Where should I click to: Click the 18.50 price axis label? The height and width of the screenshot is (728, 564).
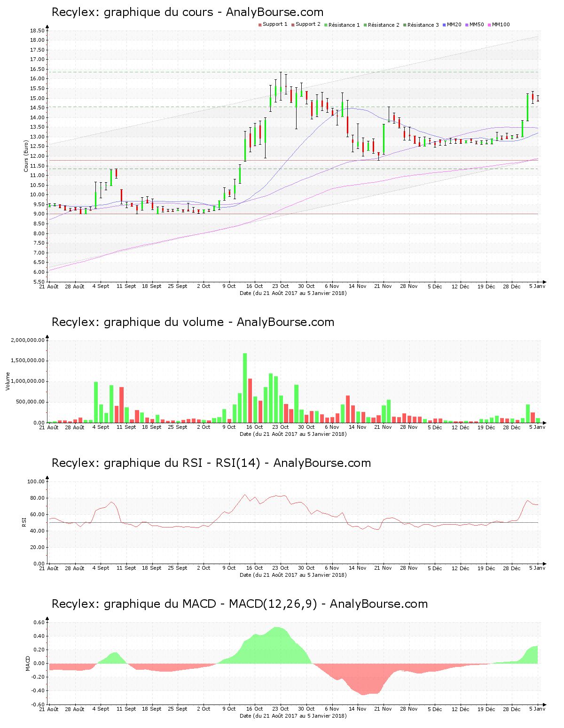point(37,31)
